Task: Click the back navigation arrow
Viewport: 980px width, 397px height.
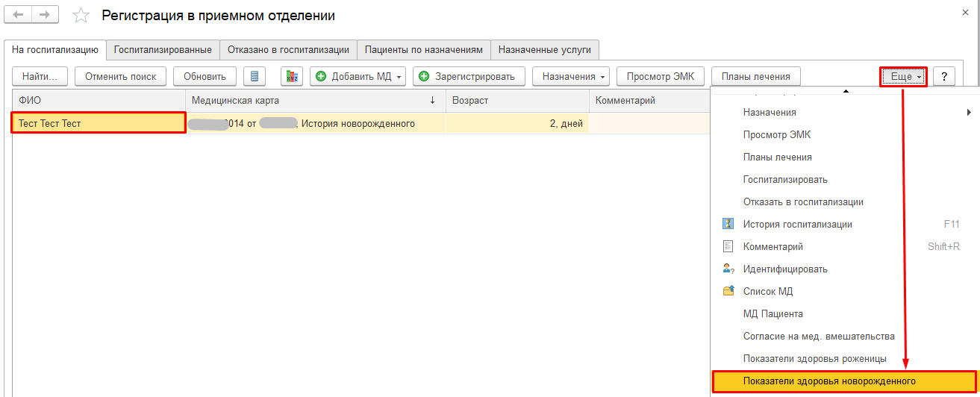Action: coord(19,15)
